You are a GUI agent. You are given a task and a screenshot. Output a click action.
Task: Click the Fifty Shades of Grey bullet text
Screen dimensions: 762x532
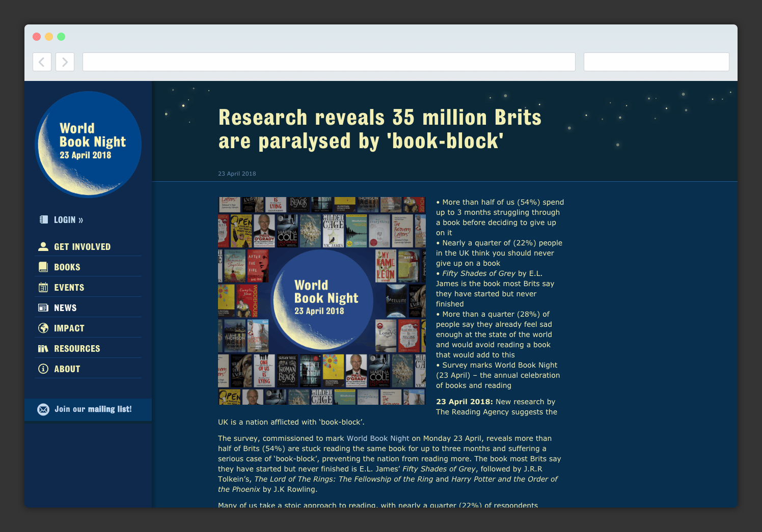tap(479, 273)
